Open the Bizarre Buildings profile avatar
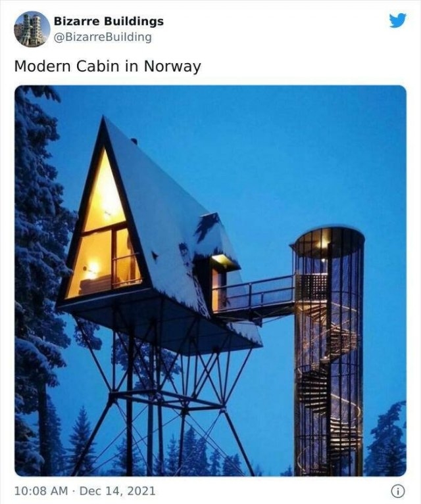Image resolution: width=421 pixels, height=504 pixels. pyautogui.click(x=32, y=30)
